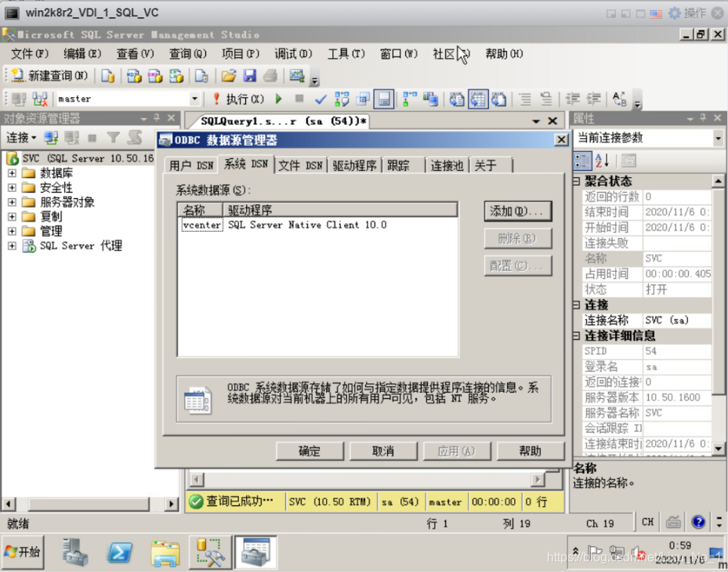Viewport: 728px width, 572px height.
Task: Open Windows Explorer from the taskbar
Action: (165, 552)
